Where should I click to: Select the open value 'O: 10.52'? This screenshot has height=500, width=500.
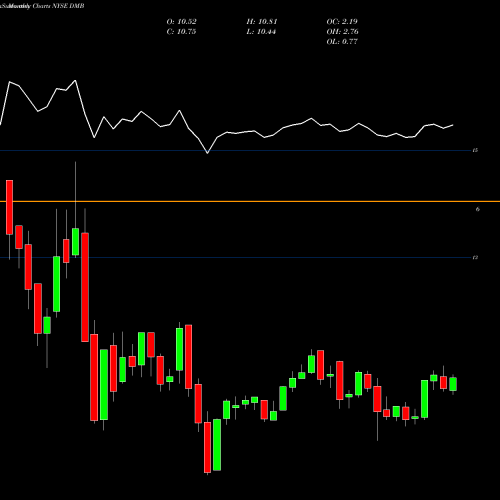(x=181, y=22)
